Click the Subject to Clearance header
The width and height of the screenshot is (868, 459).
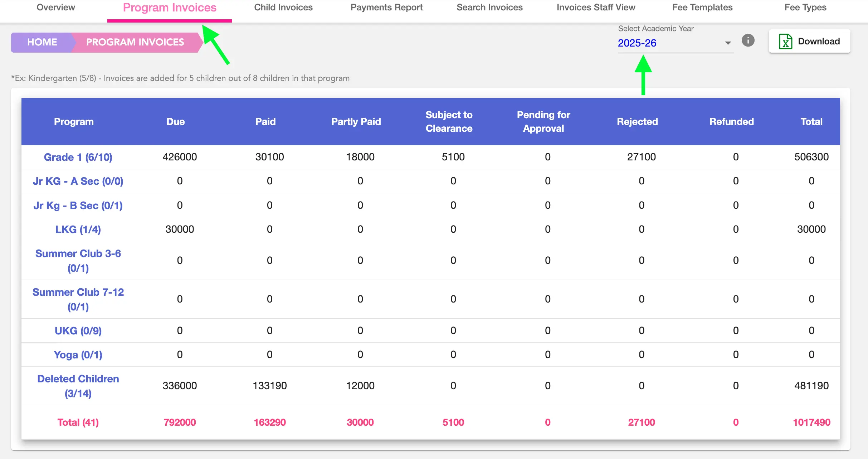pos(449,122)
